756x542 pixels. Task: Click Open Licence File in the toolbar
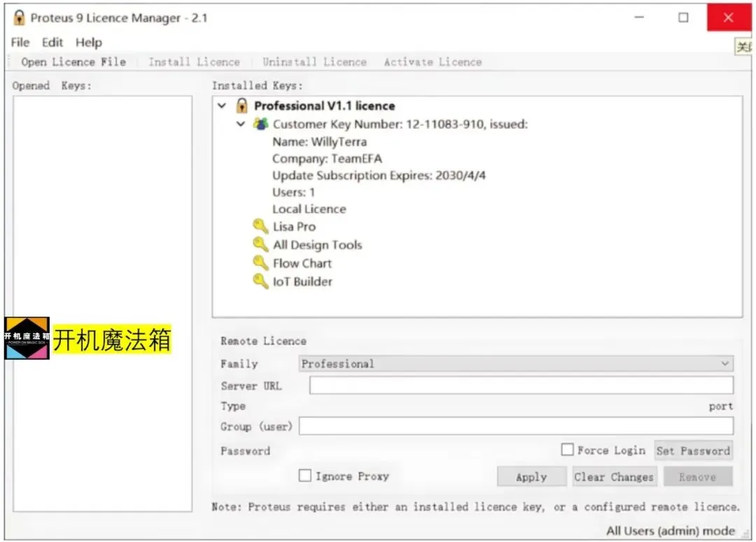(73, 62)
